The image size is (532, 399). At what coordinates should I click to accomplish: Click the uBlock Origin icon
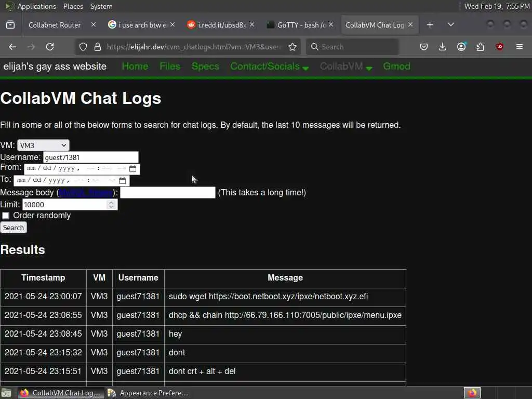(x=499, y=47)
